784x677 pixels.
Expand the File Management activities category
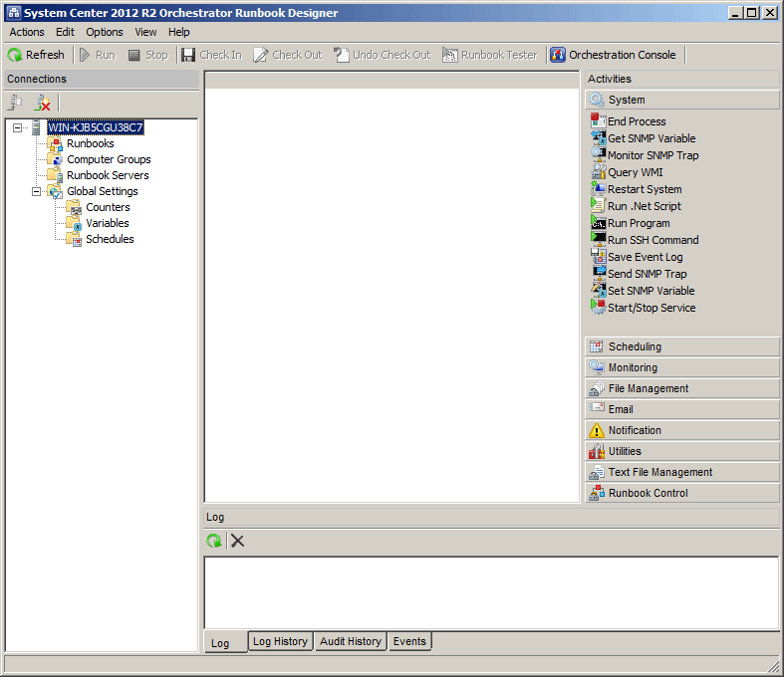point(682,388)
